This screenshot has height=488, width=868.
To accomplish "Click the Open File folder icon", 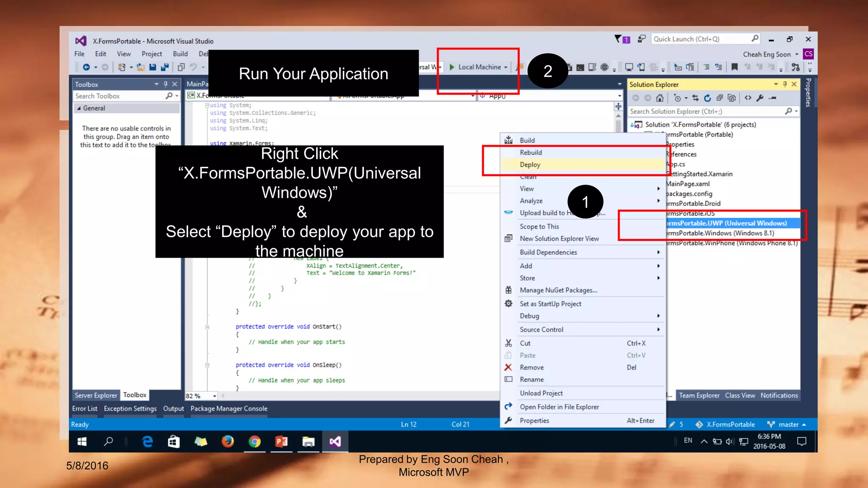I will pyautogui.click(x=140, y=67).
